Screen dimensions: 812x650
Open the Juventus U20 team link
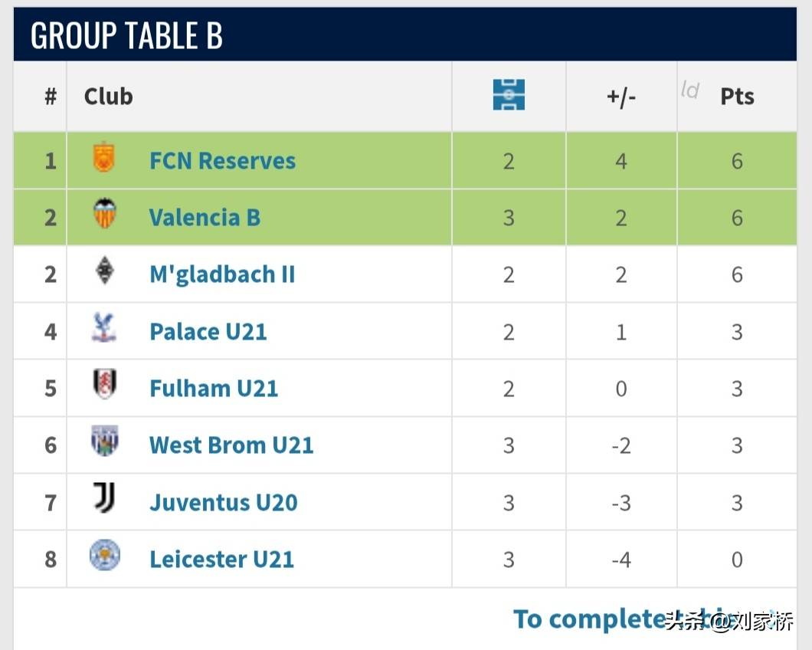click(223, 503)
